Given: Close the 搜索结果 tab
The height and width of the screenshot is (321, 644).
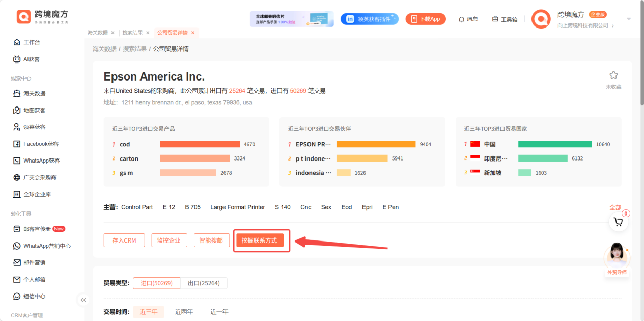Looking at the screenshot, I should click(x=148, y=33).
